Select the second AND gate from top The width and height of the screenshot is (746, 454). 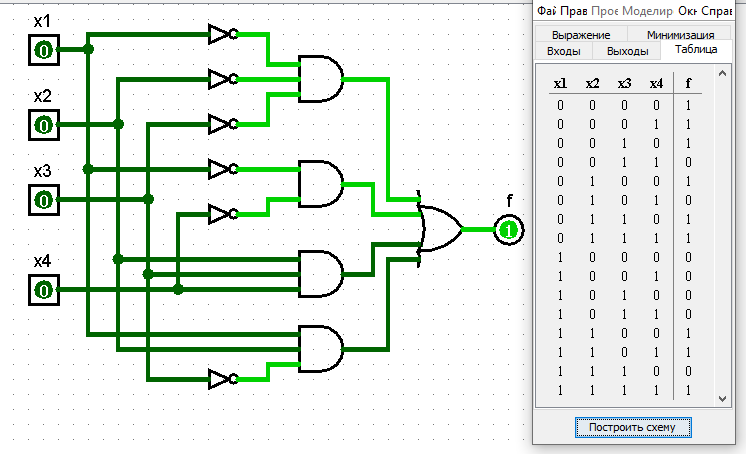pyautogui.click(x=320, y=184)
